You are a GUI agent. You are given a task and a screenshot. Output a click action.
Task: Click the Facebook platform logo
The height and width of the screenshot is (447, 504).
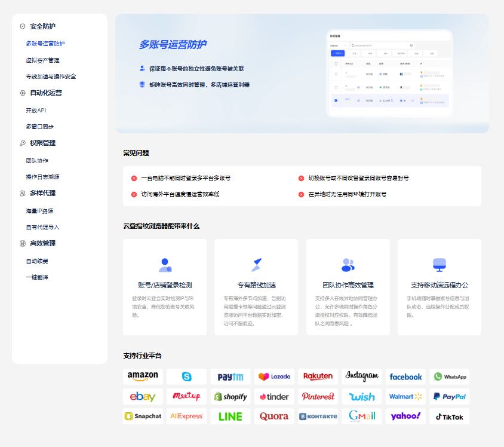pyautogui.click(x=405, y=376)
